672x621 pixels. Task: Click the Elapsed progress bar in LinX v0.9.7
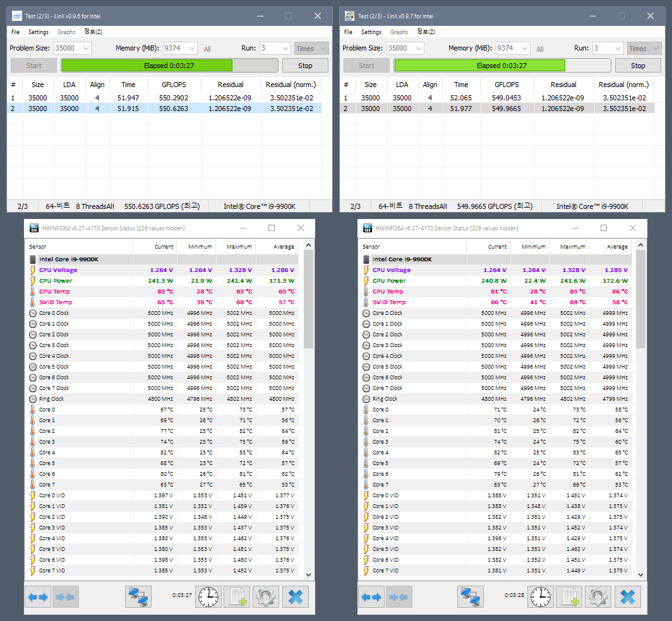point(502,66)
